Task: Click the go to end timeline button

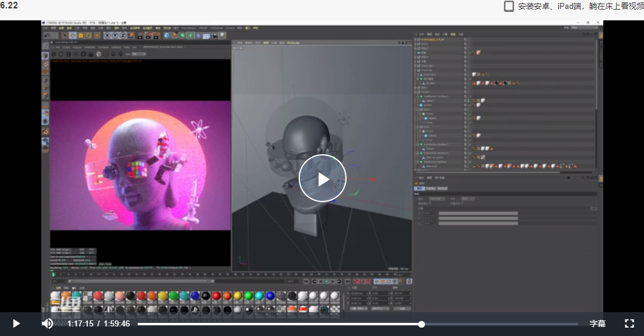Action: 348,282
